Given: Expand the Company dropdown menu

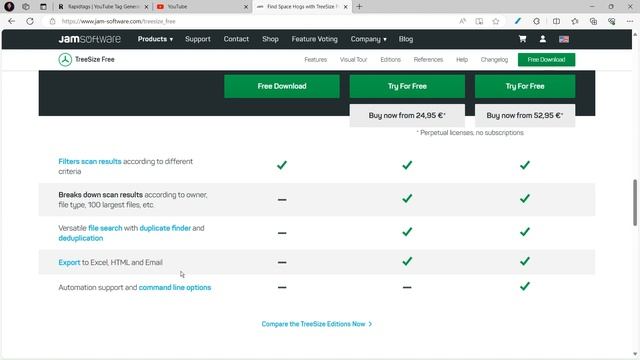Looking at the screenshot, I should [368, 39].
